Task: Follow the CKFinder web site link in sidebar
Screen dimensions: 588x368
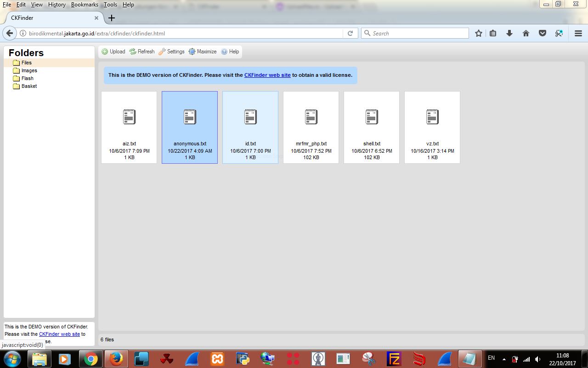Action: coord(59,334)
